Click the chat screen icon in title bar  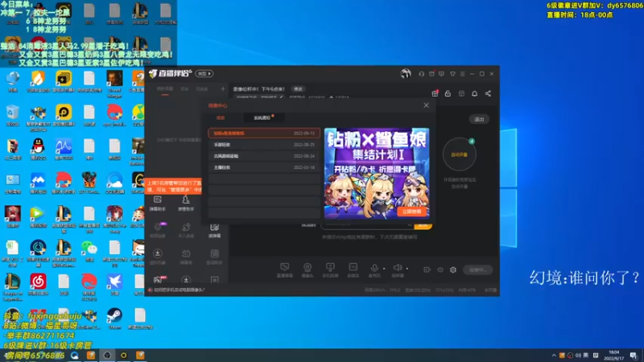[x=441, y=74]
